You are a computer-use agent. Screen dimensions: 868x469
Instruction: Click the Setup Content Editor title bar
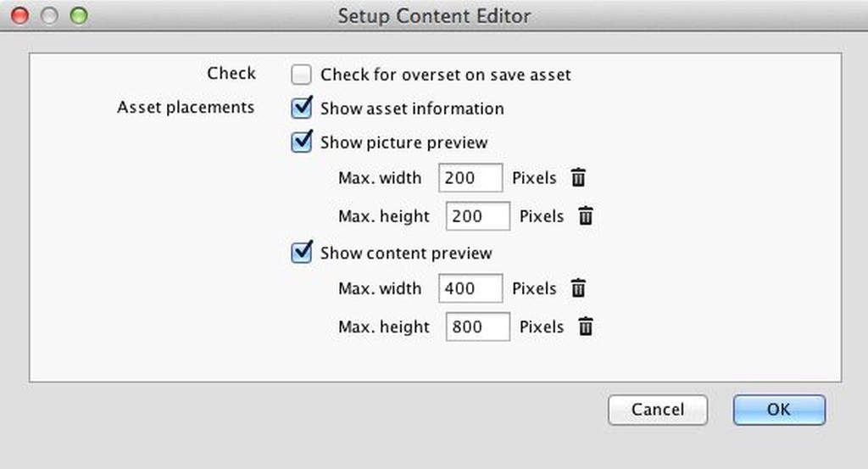[x=434, y=15]
